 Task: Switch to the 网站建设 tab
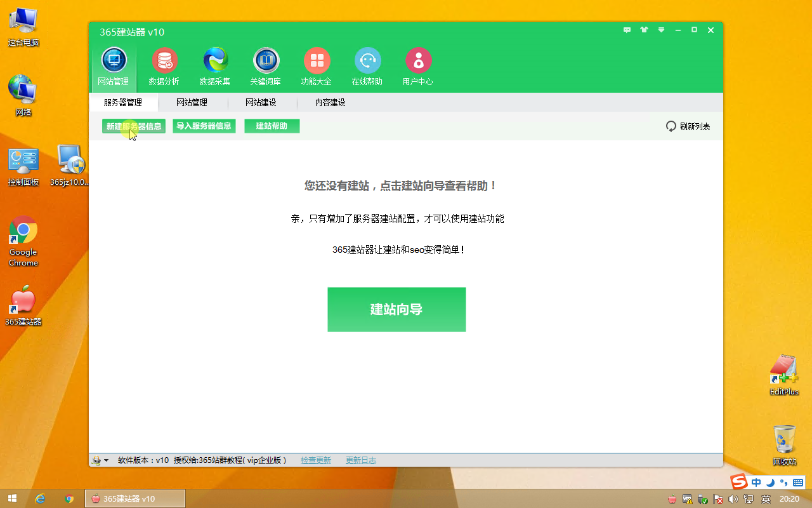pos(261,102)
